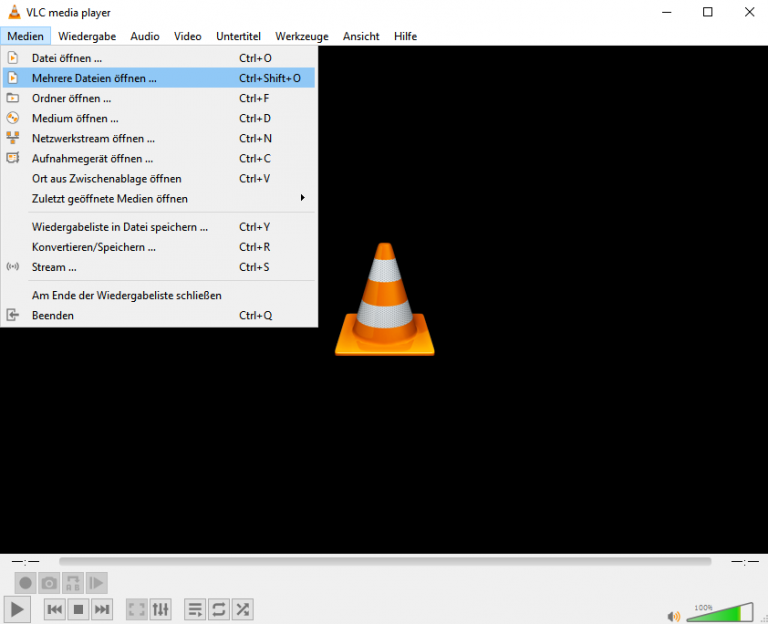Toggle loop repeat mode
This screenshot has width=768, height=624.
tap(218, 609)
